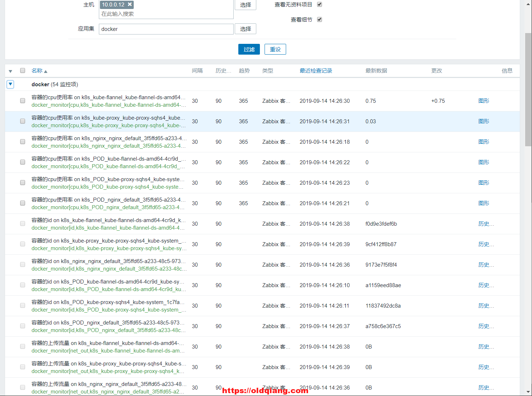The width and height of the screenshot is (532, 396).
Task: Open docker_monitor key link for nginx cpu item
Action: (x=108, y=146)
